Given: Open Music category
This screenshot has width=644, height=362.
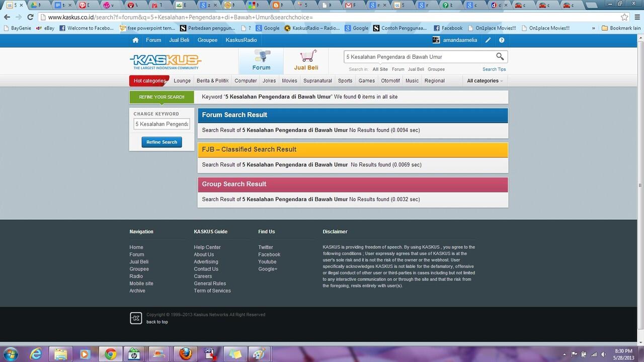Looking at the screenshot, I should point(412,81).
